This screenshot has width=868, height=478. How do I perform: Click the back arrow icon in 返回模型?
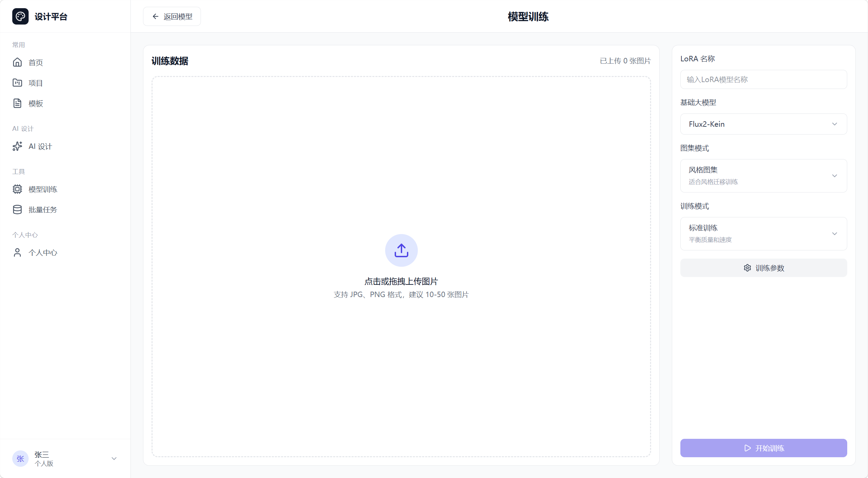coord(156,16)
